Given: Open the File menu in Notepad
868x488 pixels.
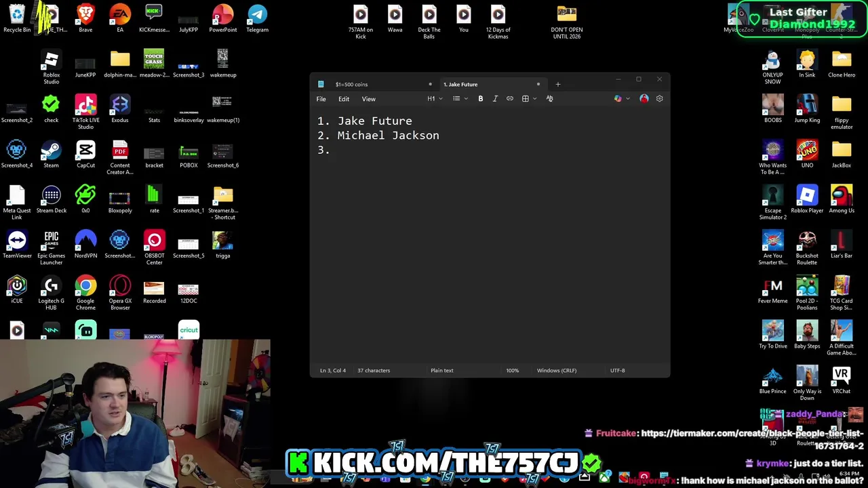Looking at the screenshot, I should (321, 99).
